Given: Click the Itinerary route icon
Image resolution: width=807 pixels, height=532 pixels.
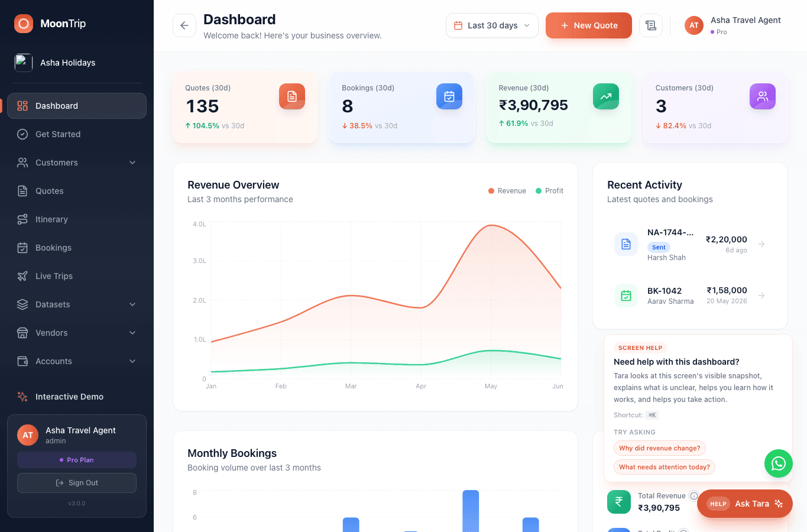Looking at the screenshot, I should click(22, 219).
